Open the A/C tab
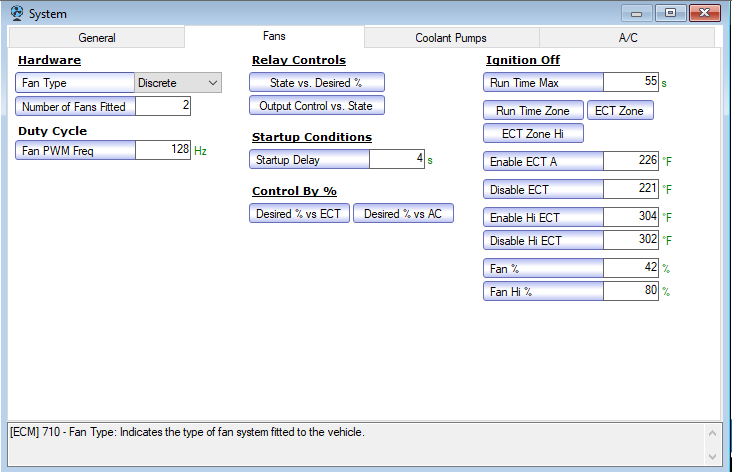The height and width of the screenshot is (472, 732). click(x=627, y=37)
